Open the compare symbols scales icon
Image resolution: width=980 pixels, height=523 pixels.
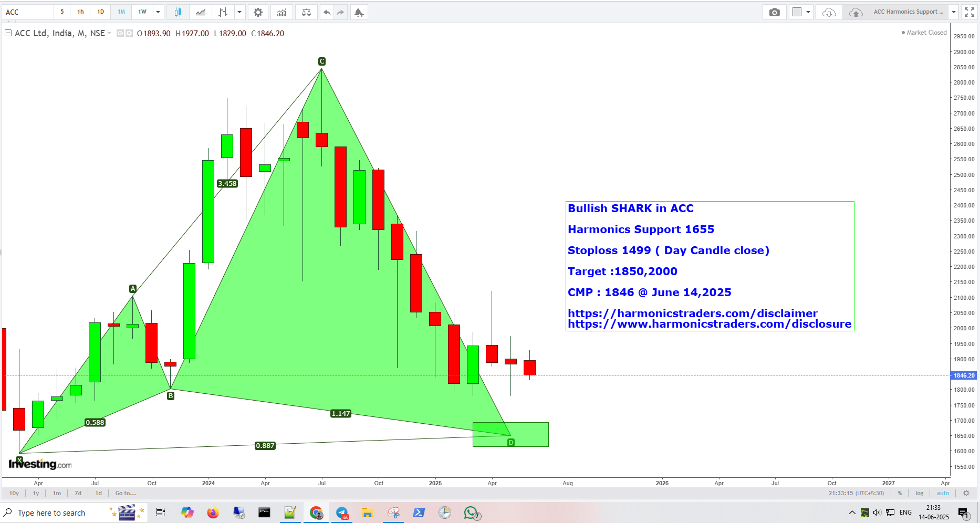[x=306, y=12]
